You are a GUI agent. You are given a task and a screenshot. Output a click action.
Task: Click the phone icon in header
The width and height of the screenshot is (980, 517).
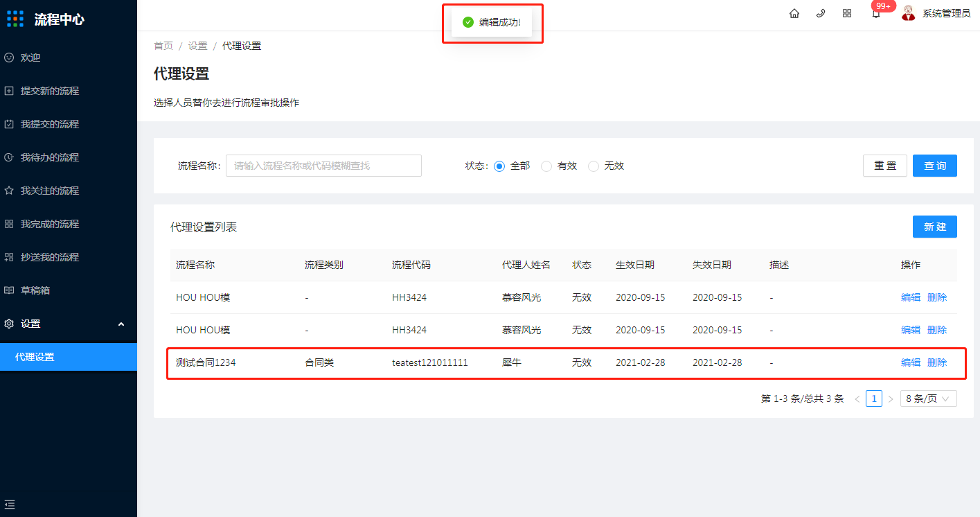coord(821,13)
